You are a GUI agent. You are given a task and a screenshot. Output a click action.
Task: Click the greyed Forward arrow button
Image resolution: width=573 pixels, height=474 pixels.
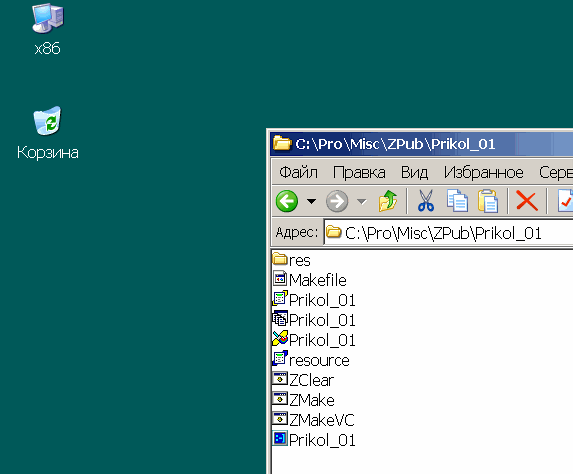point(337,201)
